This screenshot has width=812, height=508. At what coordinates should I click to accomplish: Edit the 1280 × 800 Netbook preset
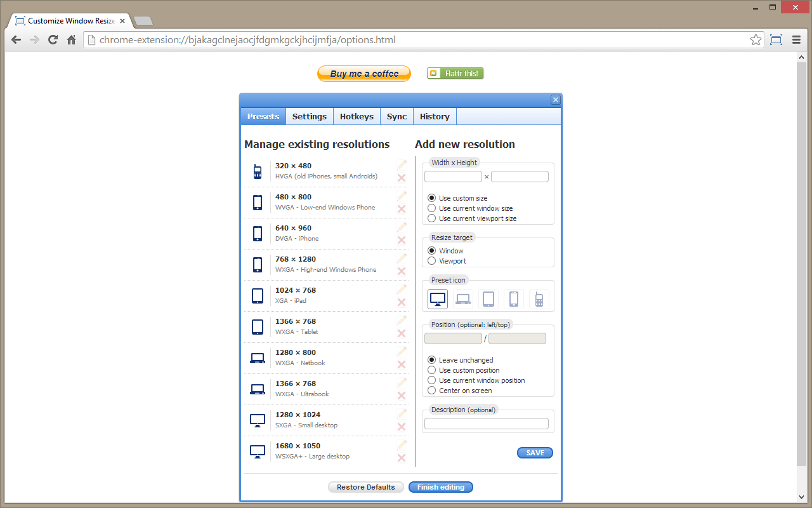coord(402,351)
